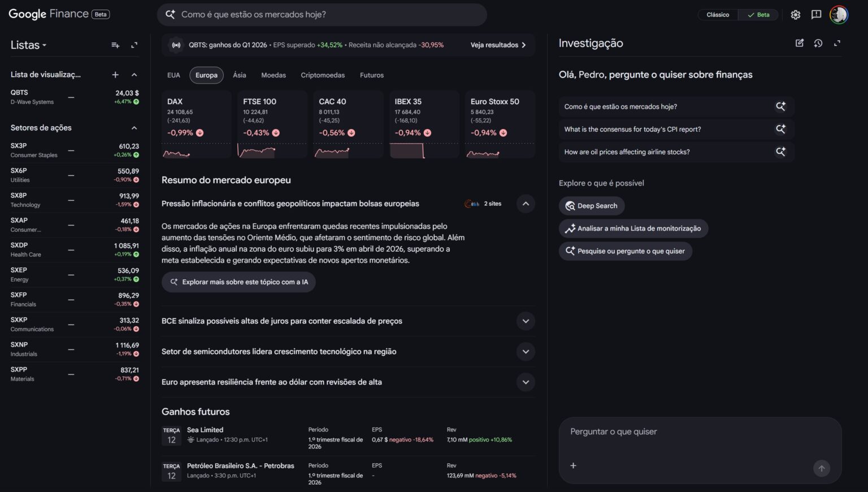The width and height of the screenshot is (868, 492).
Task: Switch to the Clássico view
Action: click(718, 15)
